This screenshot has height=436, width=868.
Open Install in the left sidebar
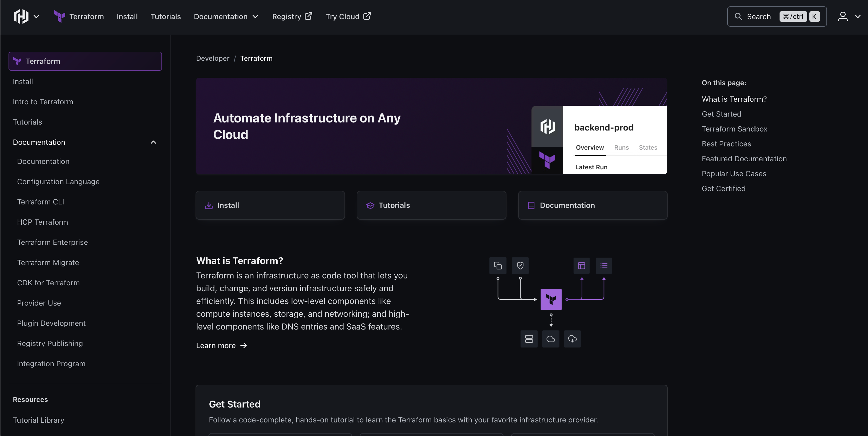(x=23, y=81)
